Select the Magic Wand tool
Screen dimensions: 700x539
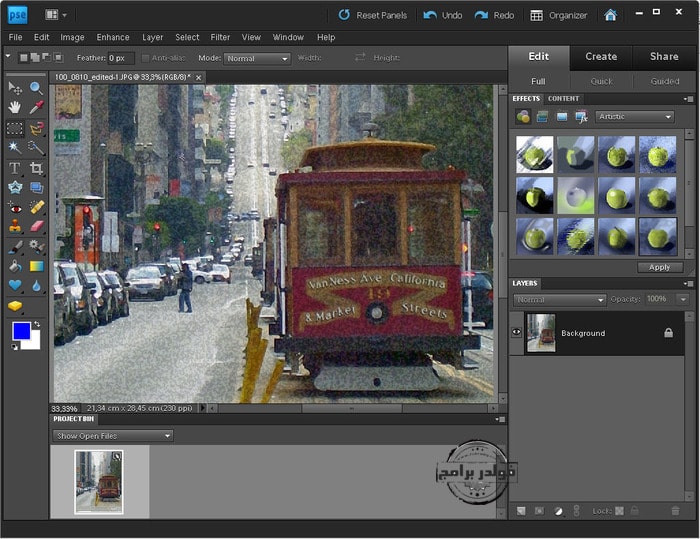[x=15, y=147]
